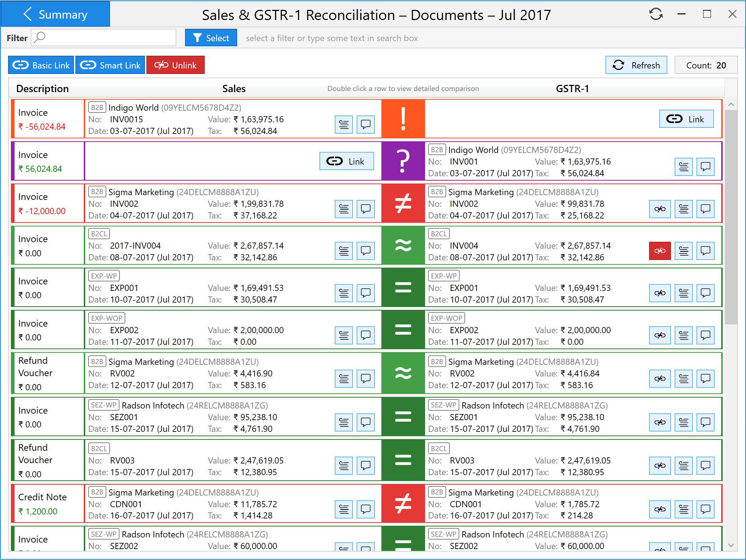Image resolution: width=746 pixels, height=560 pixels.
Task: Click the Refresh button beside Count
Action: coord(636,65)
